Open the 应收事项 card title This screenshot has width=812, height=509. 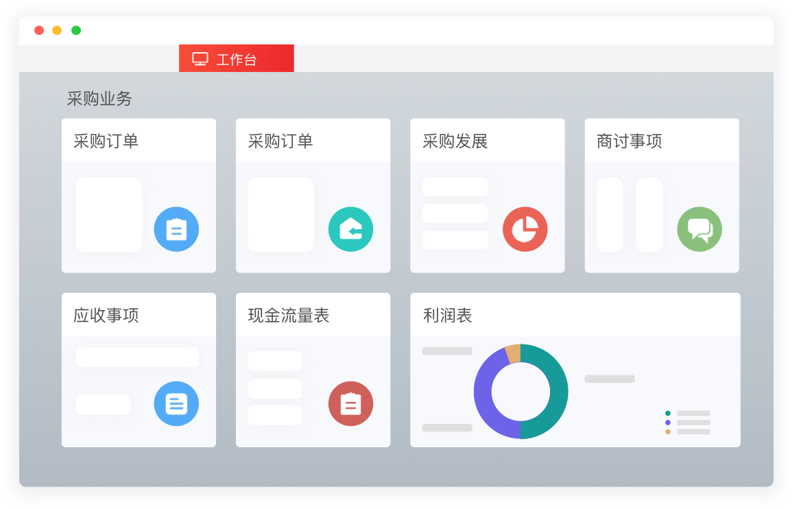(106, 316)
